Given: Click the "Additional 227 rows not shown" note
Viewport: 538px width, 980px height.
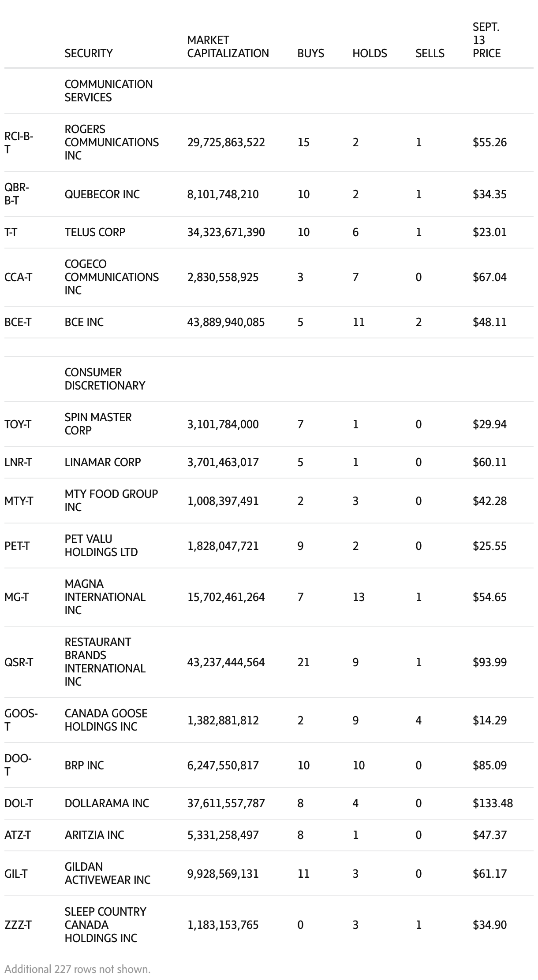Looking at the screenshot, I should click(78, 969).
